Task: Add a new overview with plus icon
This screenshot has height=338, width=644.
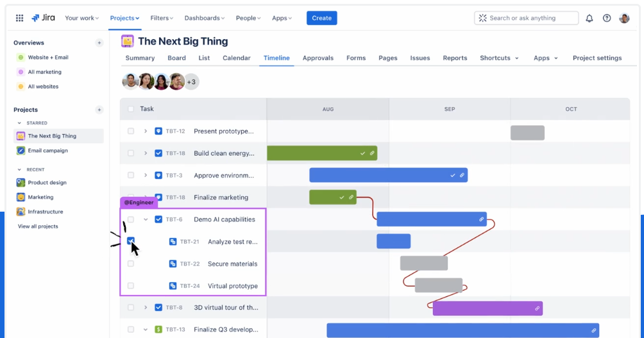Action: 99,43
